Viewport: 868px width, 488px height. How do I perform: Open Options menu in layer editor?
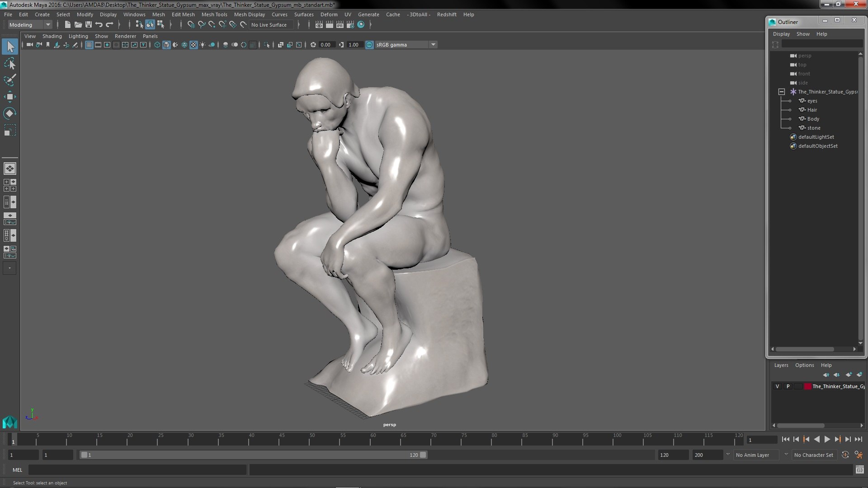(804, 365)
